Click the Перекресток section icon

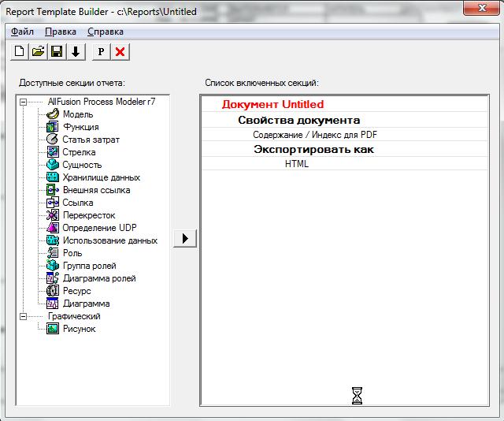53,215
